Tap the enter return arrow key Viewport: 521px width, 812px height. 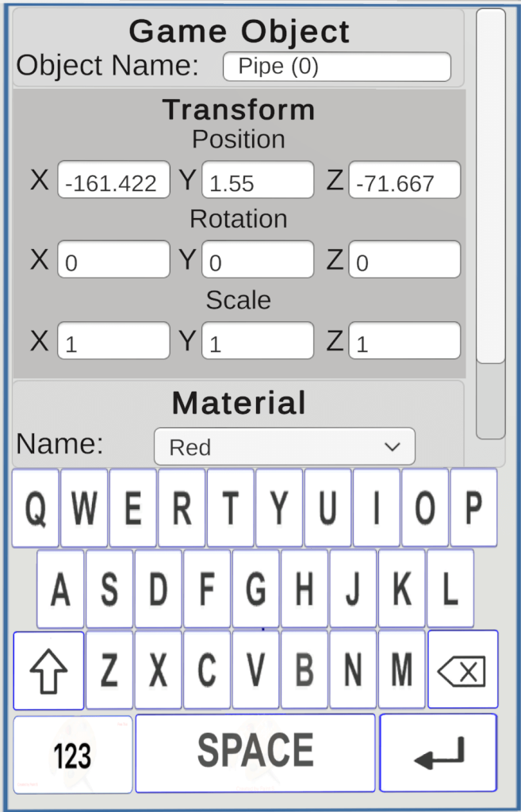(439, 753)
